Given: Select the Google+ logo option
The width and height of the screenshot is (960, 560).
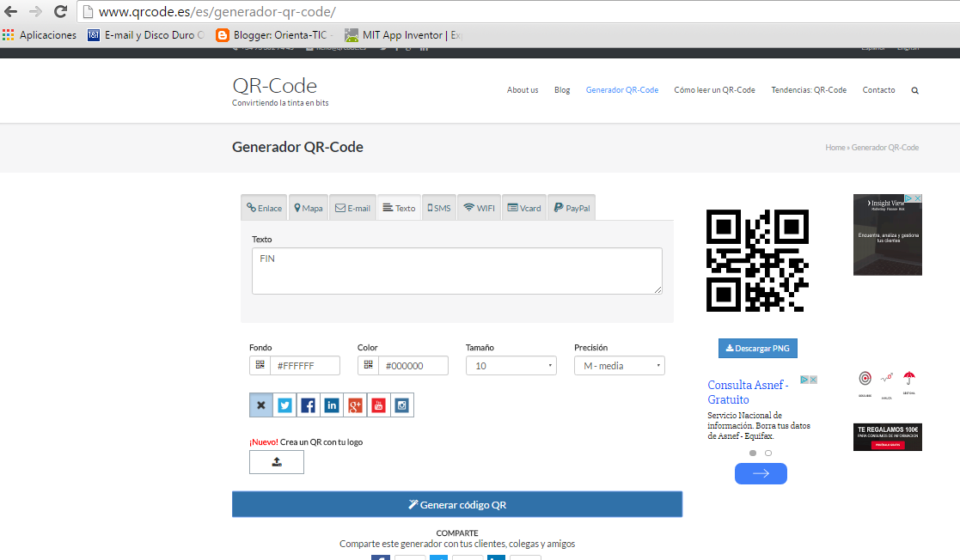Looking at the screenshot, I should (355, 405).
